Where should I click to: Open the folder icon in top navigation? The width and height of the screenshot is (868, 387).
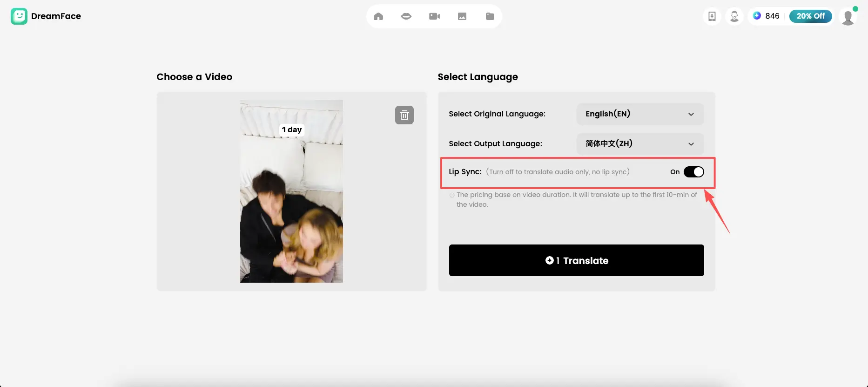tap(490, 16)
